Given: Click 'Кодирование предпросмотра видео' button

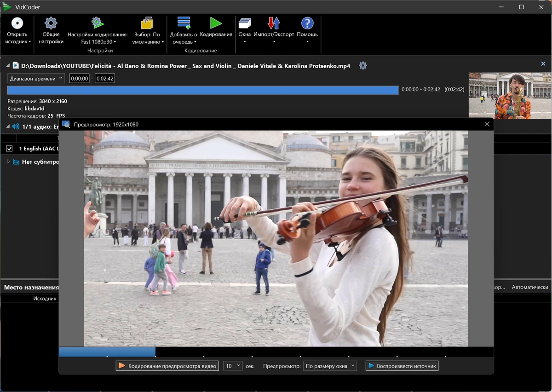Looking at the screenshot, I should click(167, 366).
